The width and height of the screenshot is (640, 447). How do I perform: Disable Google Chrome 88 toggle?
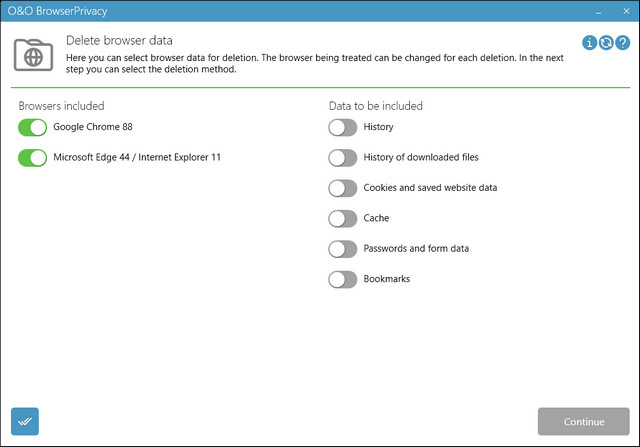point(33,127)
